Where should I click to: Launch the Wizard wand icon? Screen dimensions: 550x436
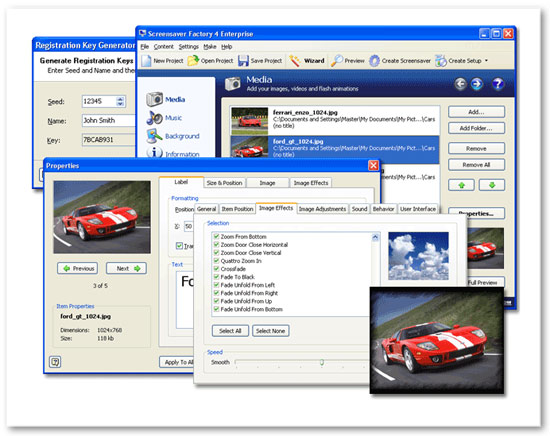(294, 61)
